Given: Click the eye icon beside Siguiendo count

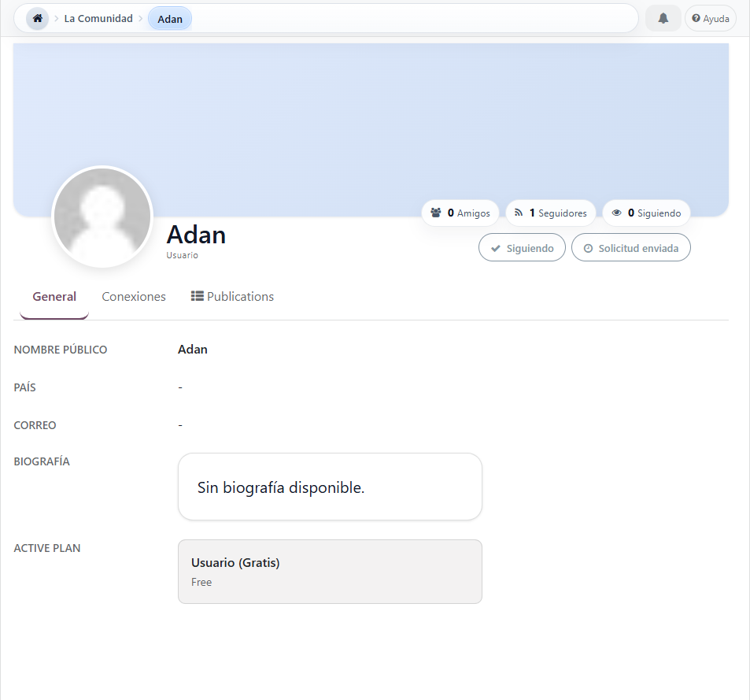Looking at the screenshot, I should pos(616,213).
